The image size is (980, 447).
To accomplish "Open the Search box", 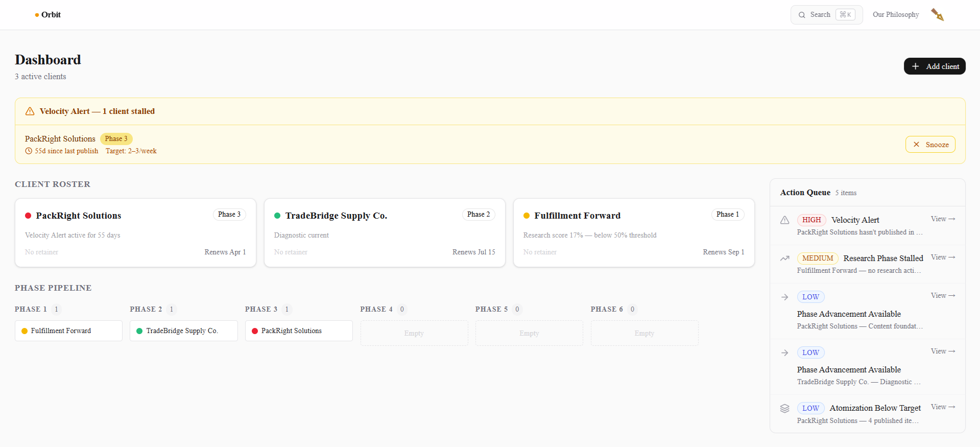I will 826,15.
